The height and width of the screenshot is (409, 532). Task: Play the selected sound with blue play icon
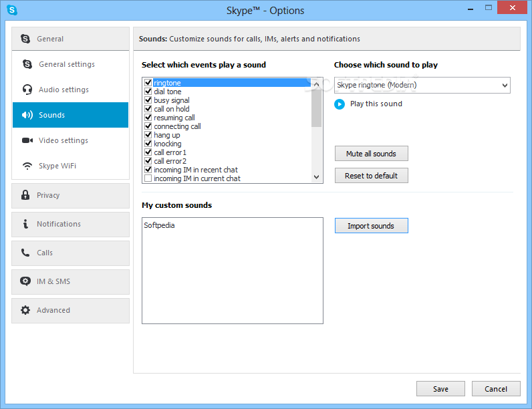340,104
